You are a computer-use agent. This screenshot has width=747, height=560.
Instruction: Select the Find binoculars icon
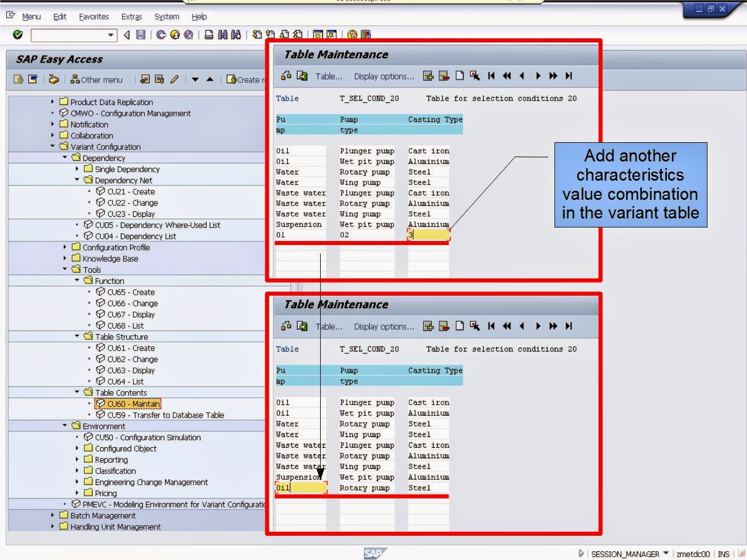(x=222, y=35)
